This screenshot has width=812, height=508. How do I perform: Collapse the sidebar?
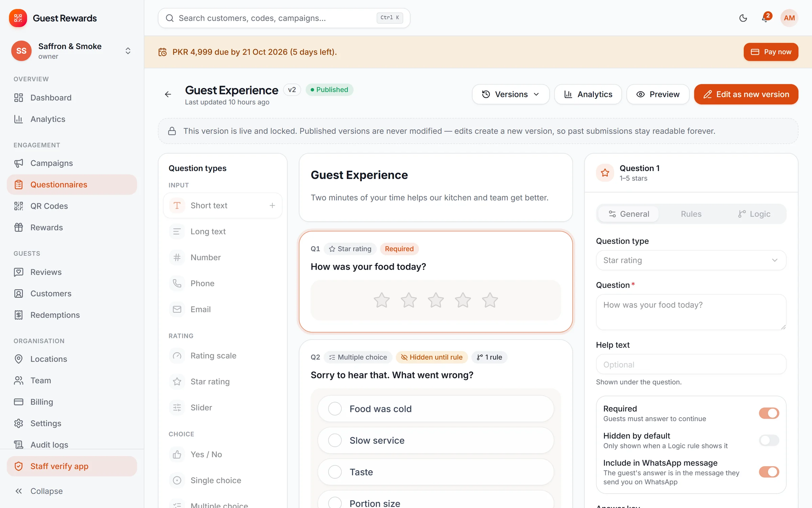pyautogui.click(x=72, y=491)
